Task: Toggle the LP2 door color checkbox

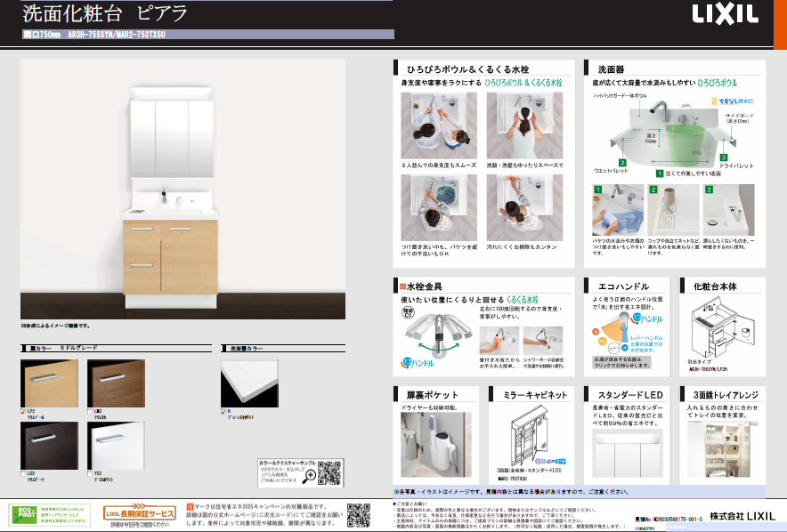Action: tap(24, 410)
